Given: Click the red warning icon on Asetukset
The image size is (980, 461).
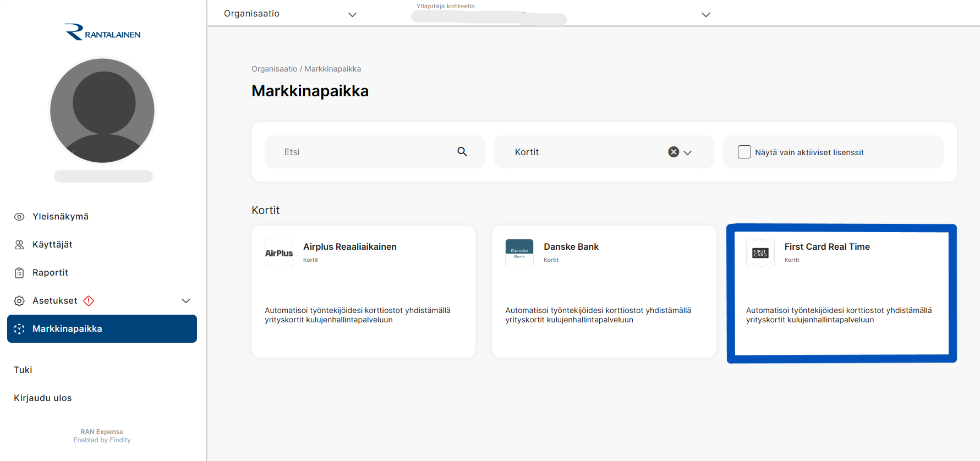Looking at the screenshot, I should (x=89, y=301).
